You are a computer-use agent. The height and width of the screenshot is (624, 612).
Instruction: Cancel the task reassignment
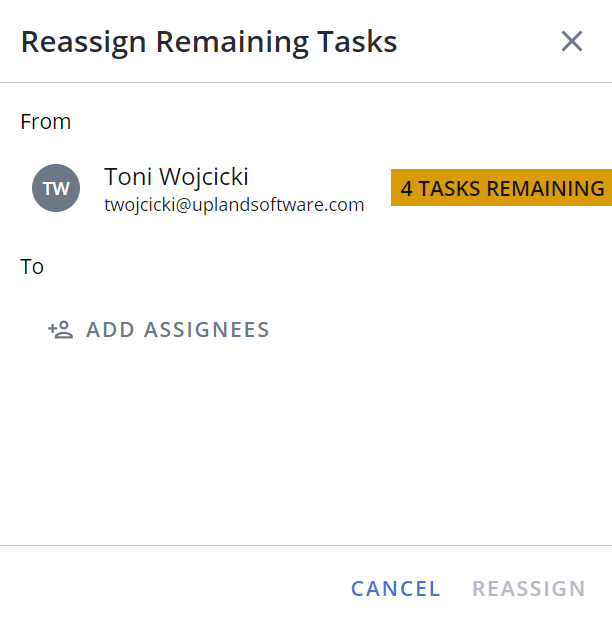[x=396, y=589]
